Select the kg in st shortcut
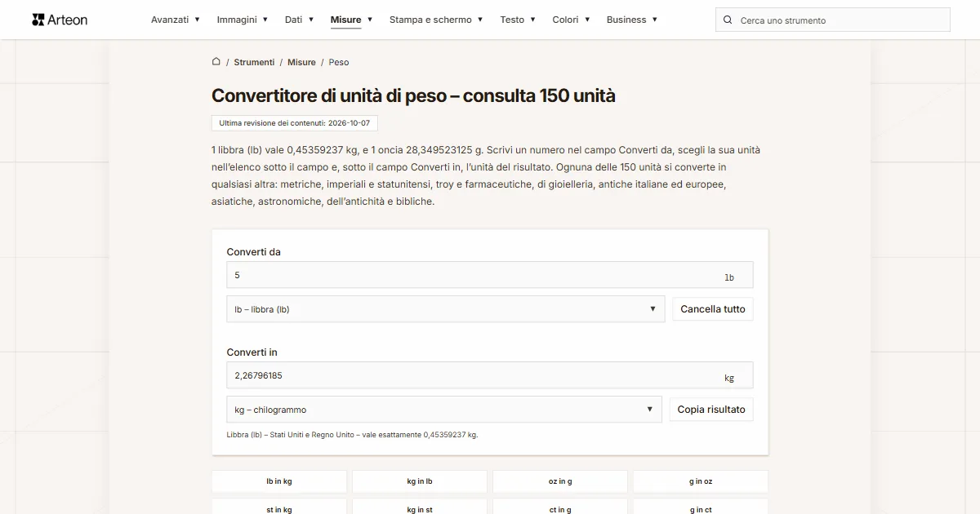 (420, 507)
